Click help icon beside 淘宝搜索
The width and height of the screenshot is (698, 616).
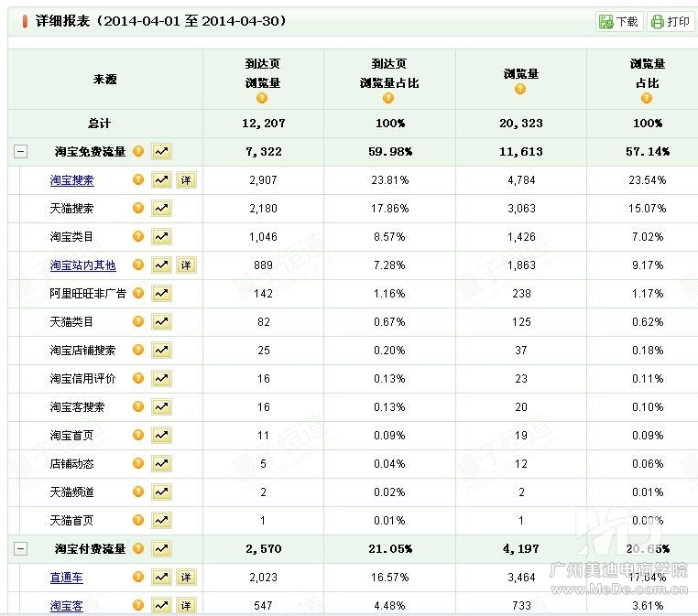(x=138, y=179)
